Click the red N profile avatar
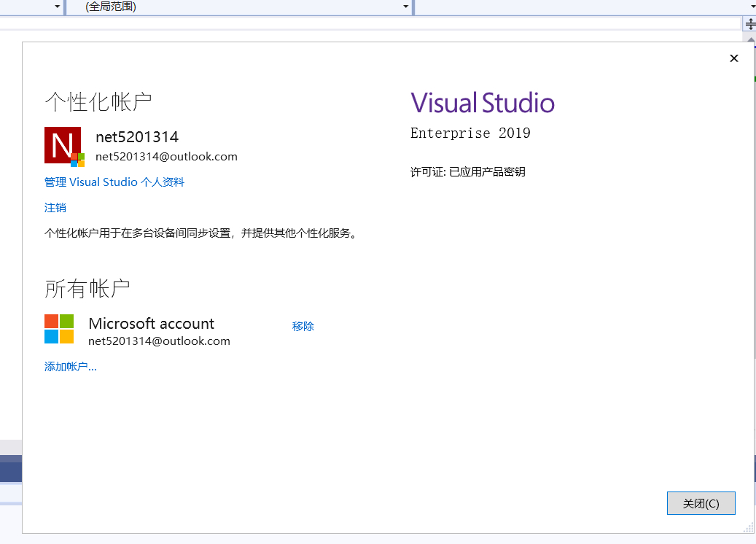The image size is (756, 544). (64, 146)
